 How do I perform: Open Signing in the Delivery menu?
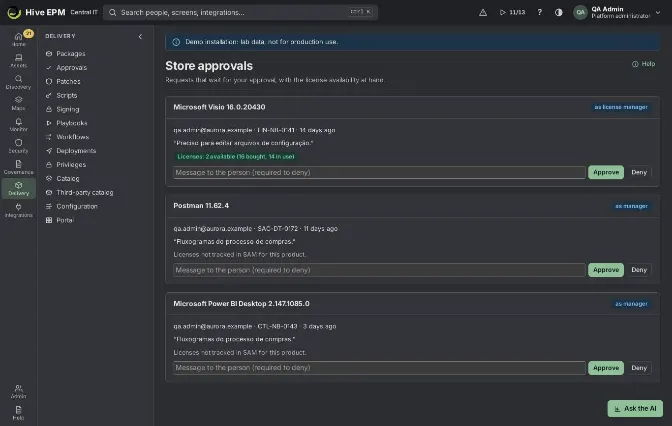click(x=68, y=109)
